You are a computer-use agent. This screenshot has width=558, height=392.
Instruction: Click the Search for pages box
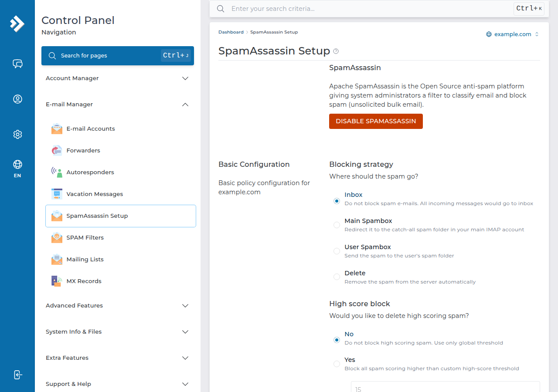[118, 56]
